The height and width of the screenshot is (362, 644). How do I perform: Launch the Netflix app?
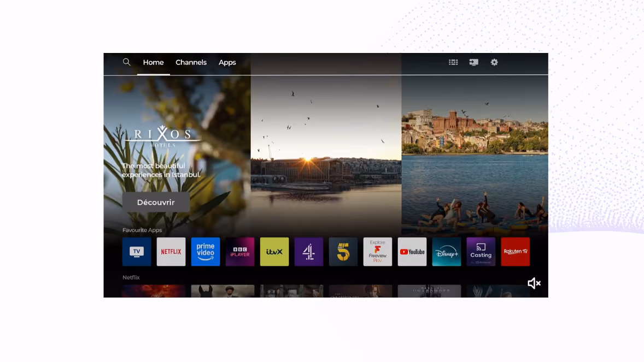(171, 252)
